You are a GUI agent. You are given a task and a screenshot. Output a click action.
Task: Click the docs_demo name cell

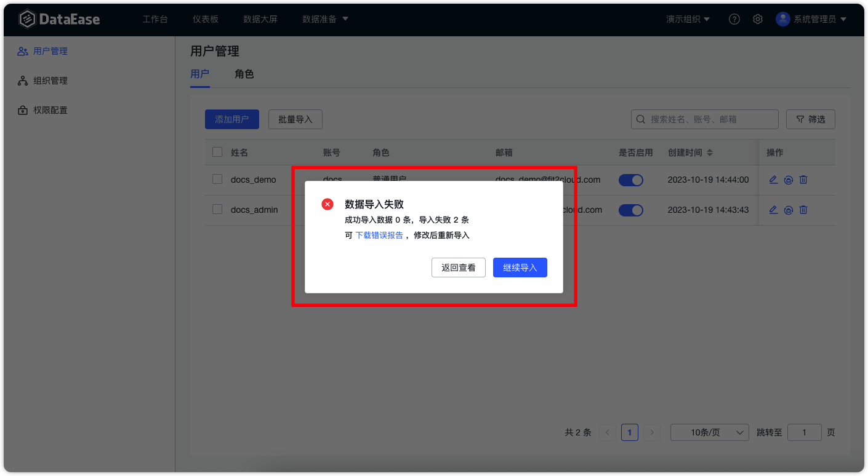click(x=254, y=180)
